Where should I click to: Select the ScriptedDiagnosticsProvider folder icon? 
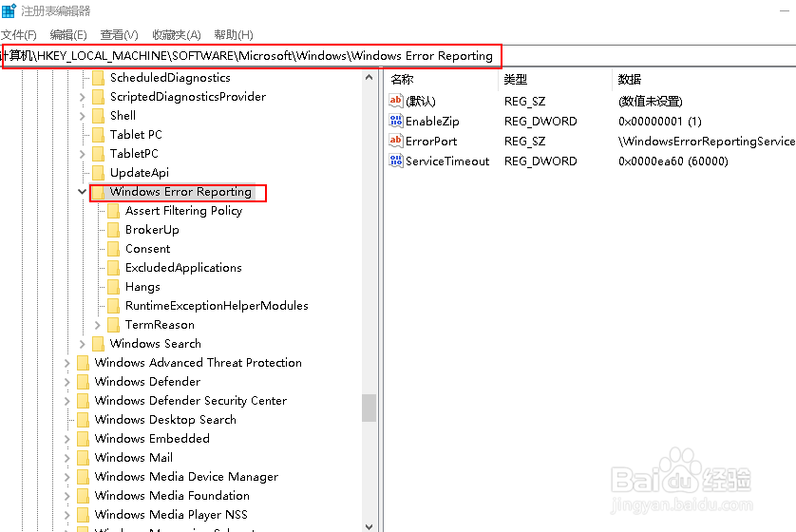pos(99,97)
